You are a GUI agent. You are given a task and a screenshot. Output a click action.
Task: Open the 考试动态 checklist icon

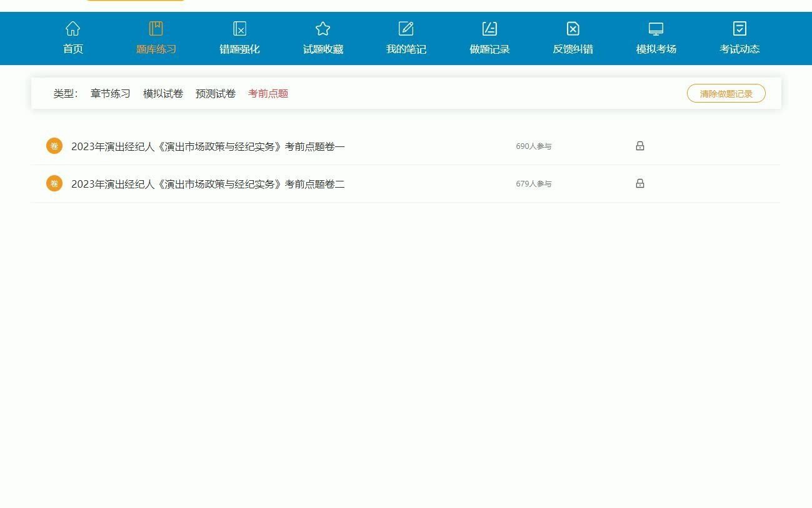[739, 29]
